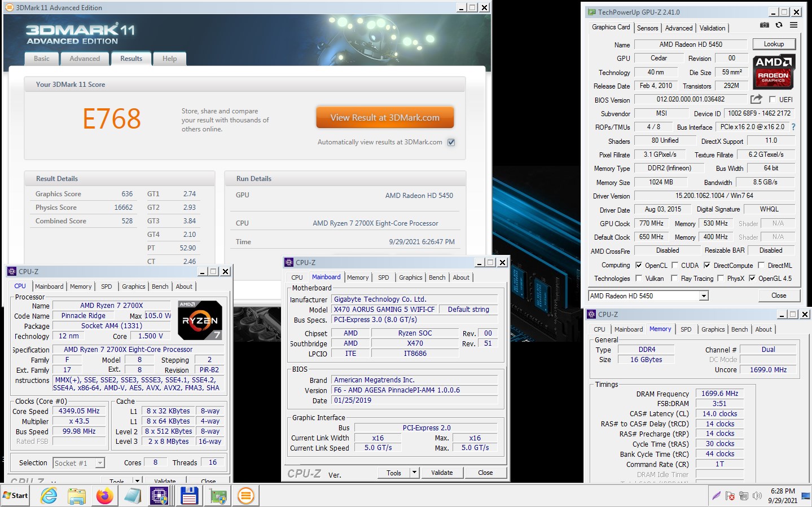Open the GPU-Z hamburger menu
812x507 pixels.
click(793, 25)
